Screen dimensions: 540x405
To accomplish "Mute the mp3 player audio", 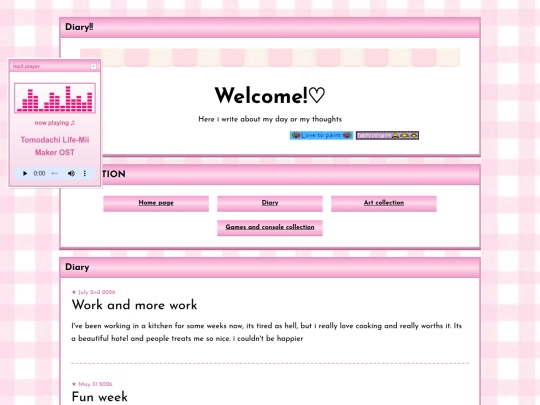I will [71, 173].
